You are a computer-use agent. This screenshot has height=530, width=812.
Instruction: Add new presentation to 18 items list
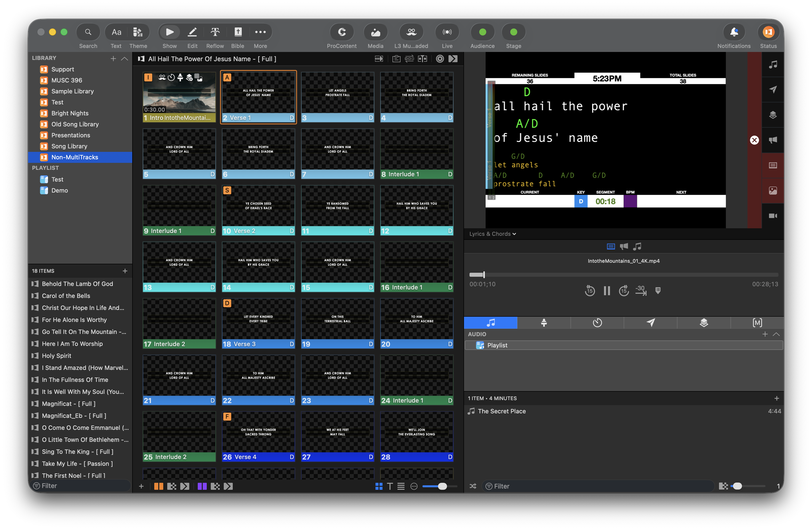click(125, 271)
